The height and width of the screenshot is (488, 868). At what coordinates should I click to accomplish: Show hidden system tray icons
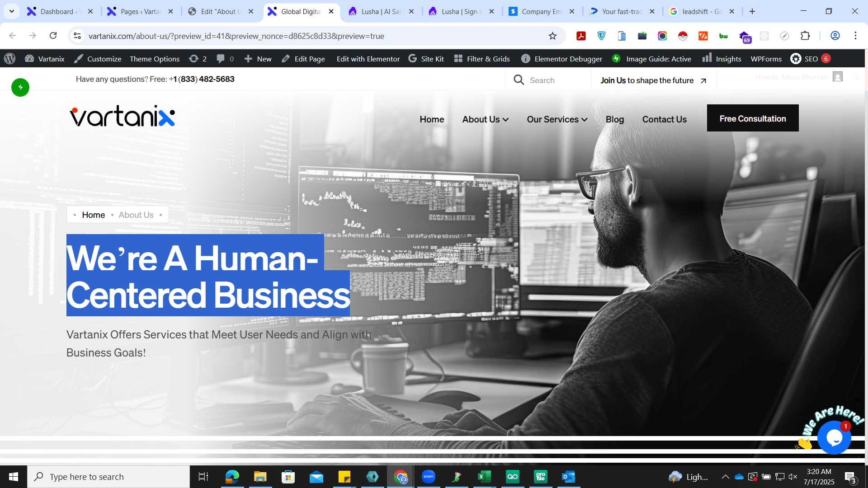pos(725,477)
